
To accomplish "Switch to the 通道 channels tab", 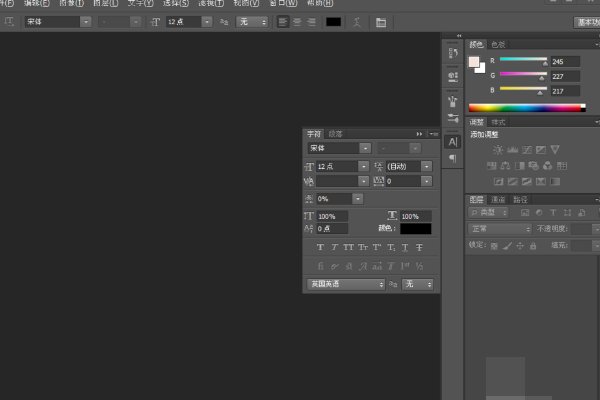I will coord(498,200).
